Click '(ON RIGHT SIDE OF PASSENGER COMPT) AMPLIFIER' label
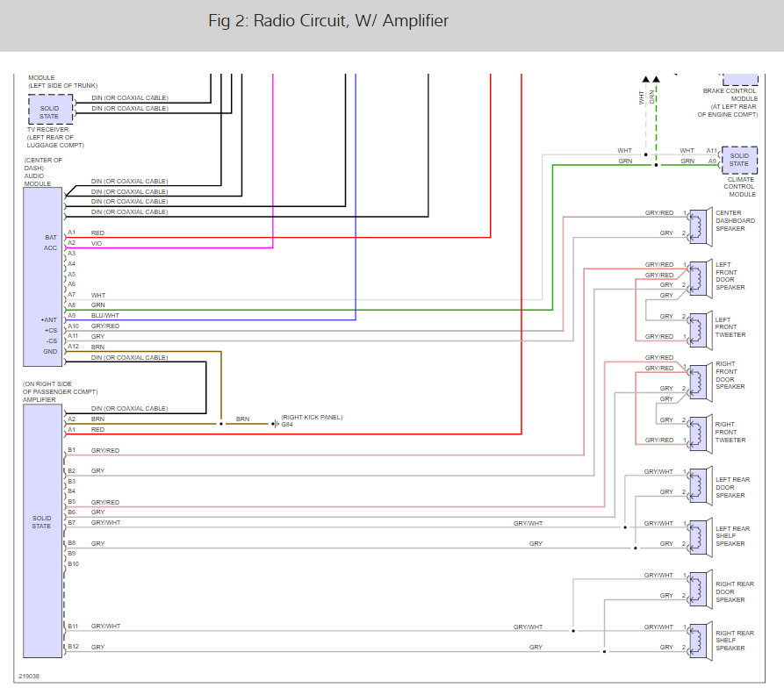This screenshot has width=784, height=695. pyautogui.click(x=60, y=391)
